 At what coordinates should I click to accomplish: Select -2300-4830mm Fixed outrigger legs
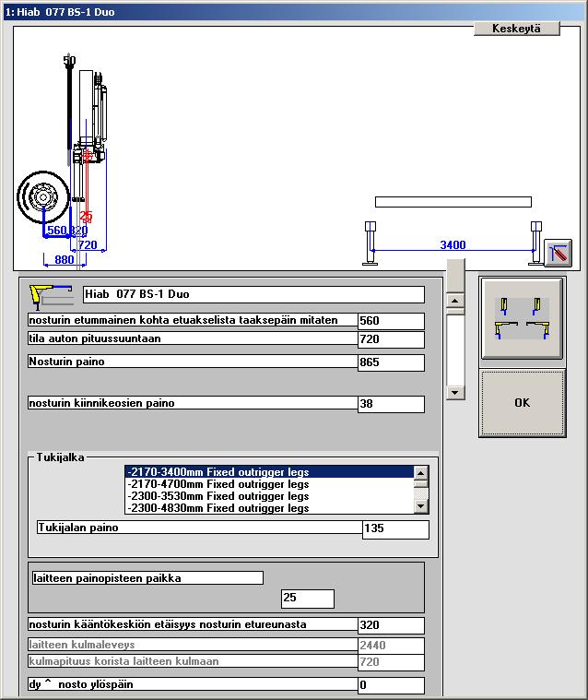coord(269,508)
